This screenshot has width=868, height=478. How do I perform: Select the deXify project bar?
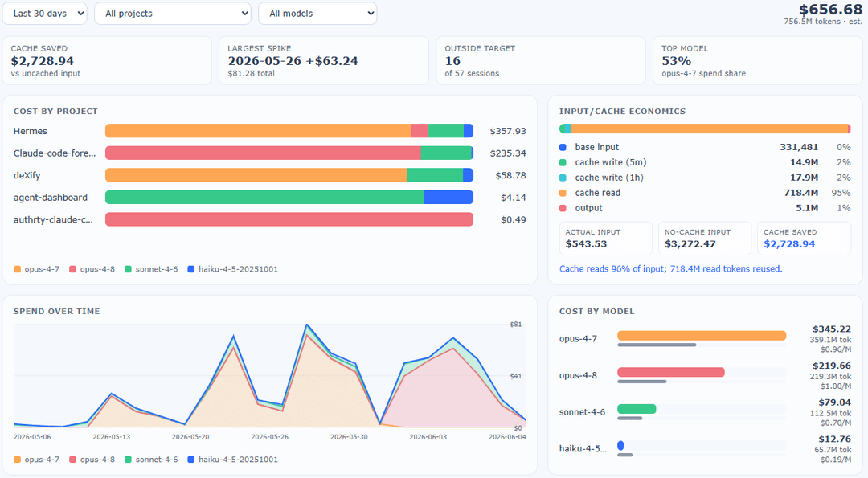[289, 175]
